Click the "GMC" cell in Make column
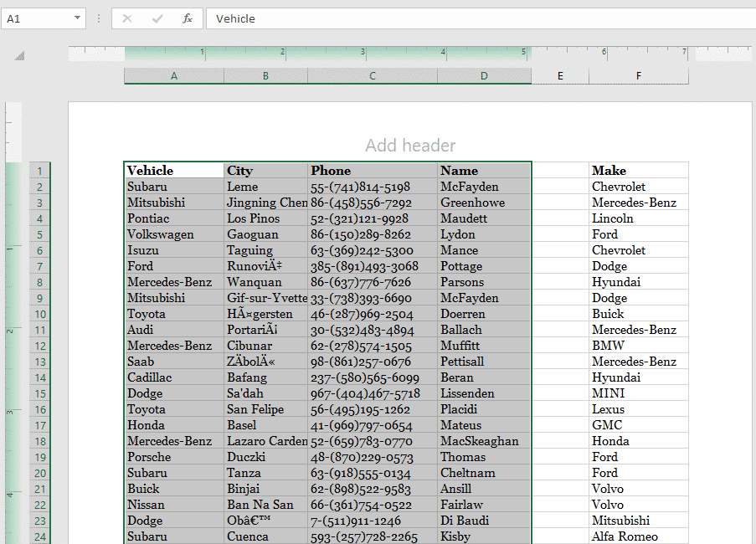The image size is (756, 544). 639,425
